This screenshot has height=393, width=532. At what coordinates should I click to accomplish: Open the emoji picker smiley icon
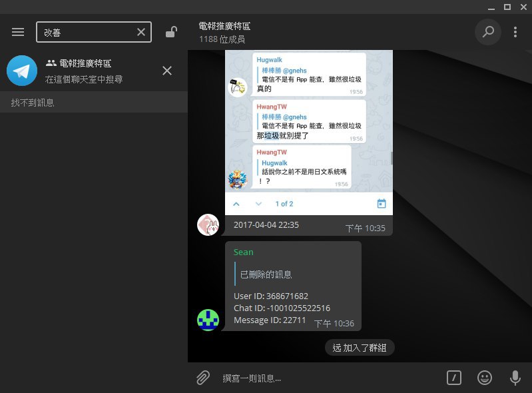pos(485,378)
